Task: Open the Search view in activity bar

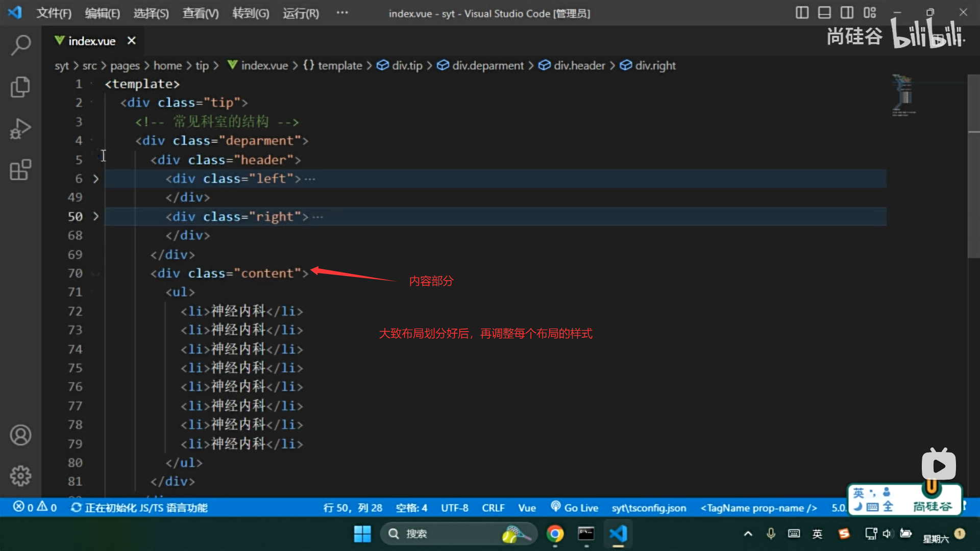Action: (x=20, y=45)
